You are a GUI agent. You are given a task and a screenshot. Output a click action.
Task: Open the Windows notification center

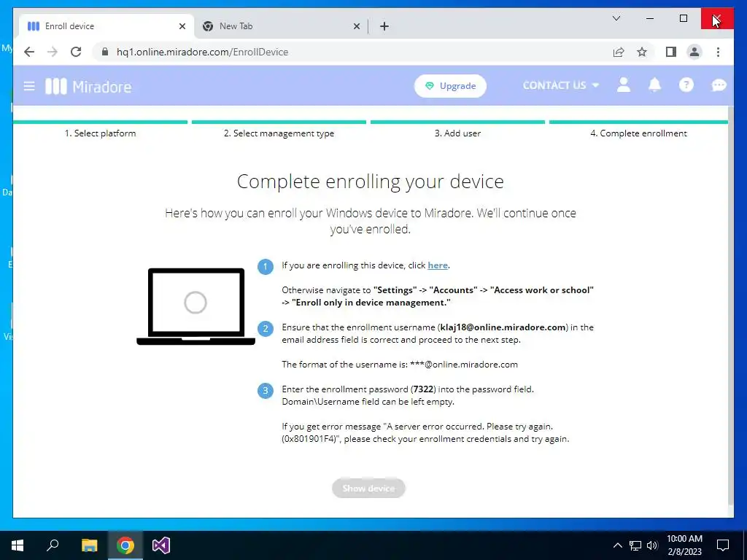[x=723, y=545]
